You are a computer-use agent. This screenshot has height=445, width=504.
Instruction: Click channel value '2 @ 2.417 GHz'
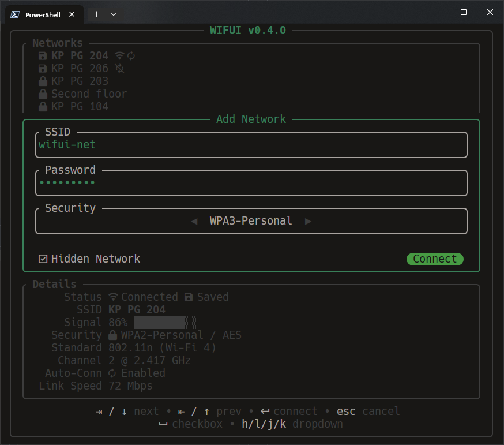[x=149, y=360]
